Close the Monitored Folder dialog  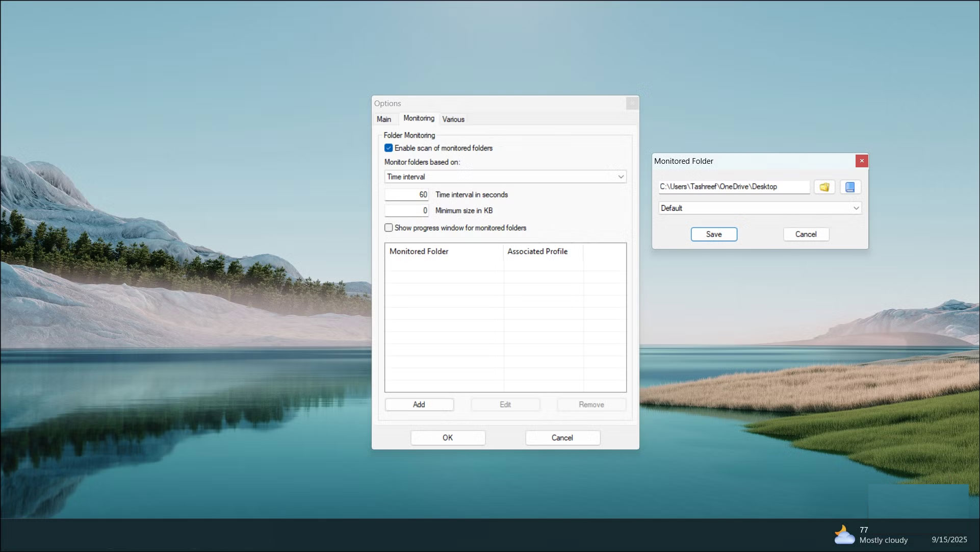pos(861,161)
